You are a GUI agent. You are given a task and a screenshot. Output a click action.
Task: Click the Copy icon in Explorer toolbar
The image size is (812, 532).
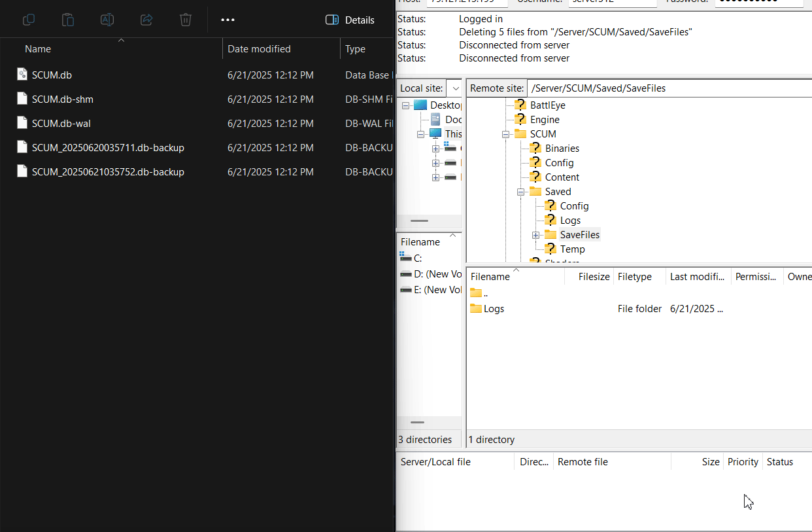(29, 20)
